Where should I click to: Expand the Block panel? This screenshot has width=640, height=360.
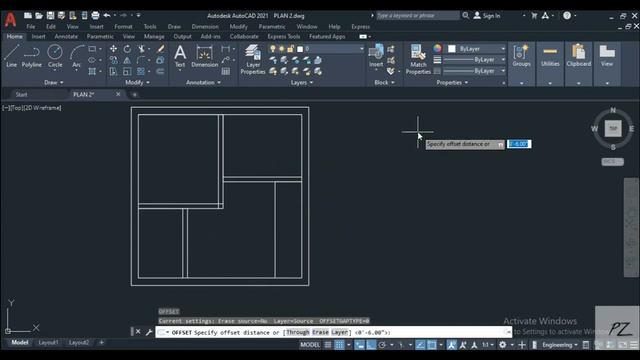[384, 82]
